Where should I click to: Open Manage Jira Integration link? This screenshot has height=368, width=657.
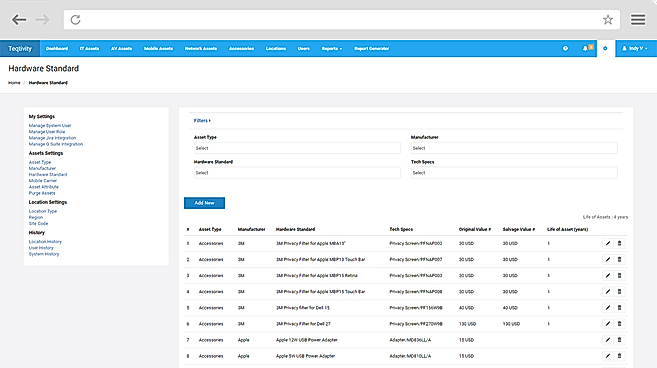[x=52, y=138]
